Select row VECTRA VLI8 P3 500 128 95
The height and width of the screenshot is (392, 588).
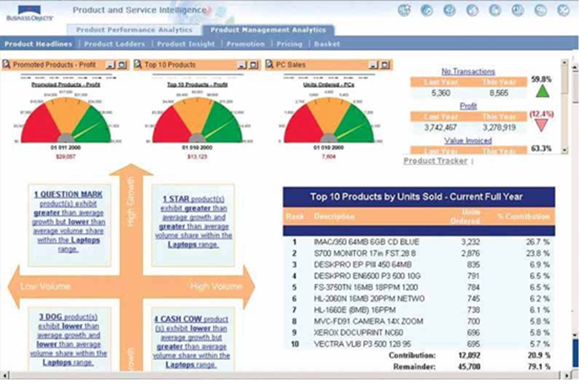tap(419, 344)
